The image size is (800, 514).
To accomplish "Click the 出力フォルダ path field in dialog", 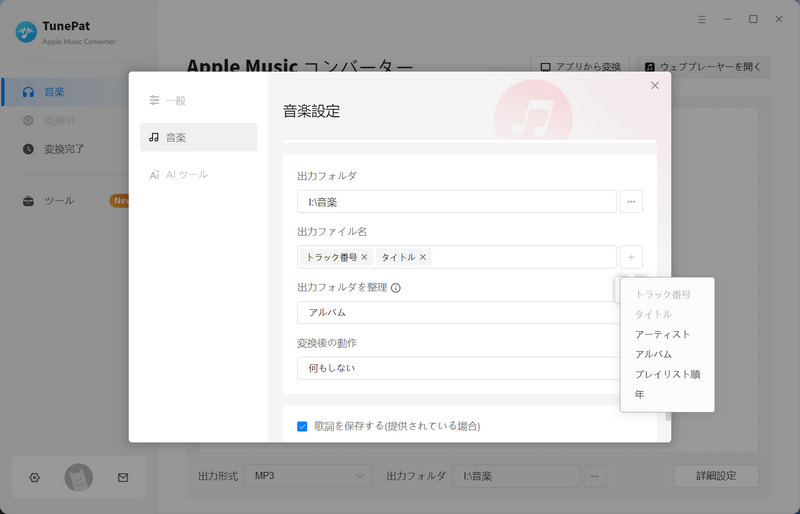I will coord(457,202).
